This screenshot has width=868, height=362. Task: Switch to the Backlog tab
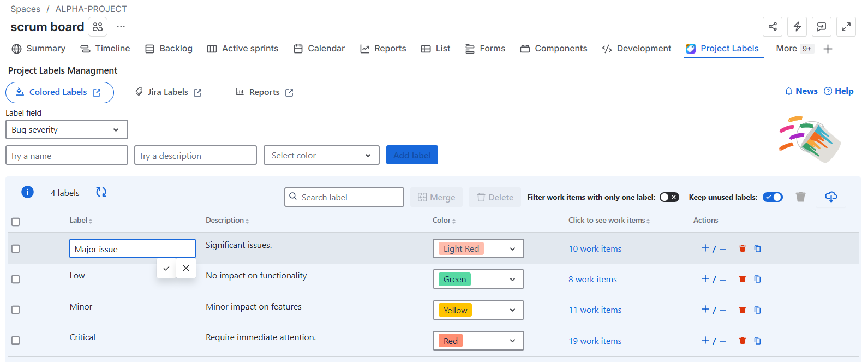click(169, 49)
